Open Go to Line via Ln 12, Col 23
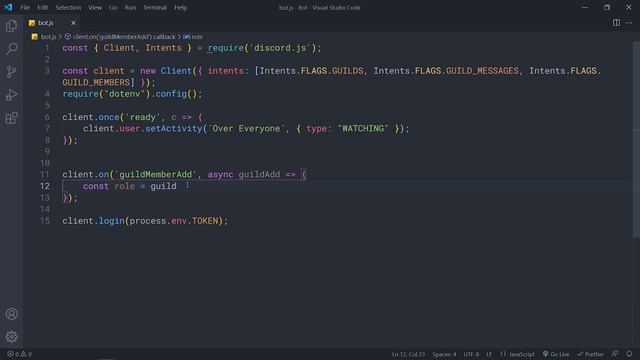 pos(408,354)
